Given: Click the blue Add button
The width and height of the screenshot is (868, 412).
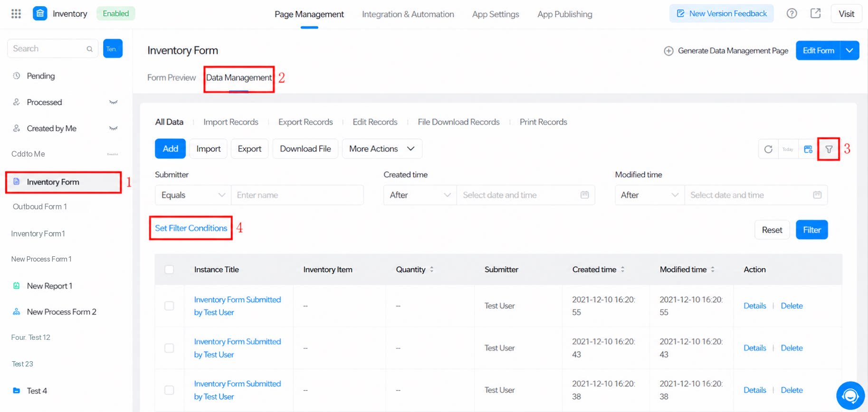Looking at the screenshot, I should pyautogui.click(x=170, y=149).
